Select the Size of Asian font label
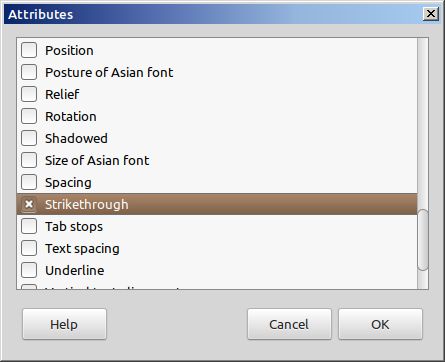This screenshot has width=445, height=362. (x=97, y=161)
